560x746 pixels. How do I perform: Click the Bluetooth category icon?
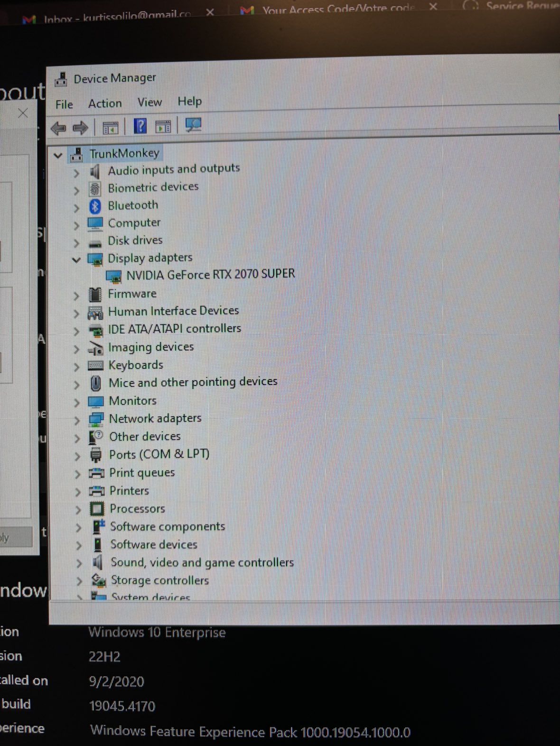coord(95,206)
